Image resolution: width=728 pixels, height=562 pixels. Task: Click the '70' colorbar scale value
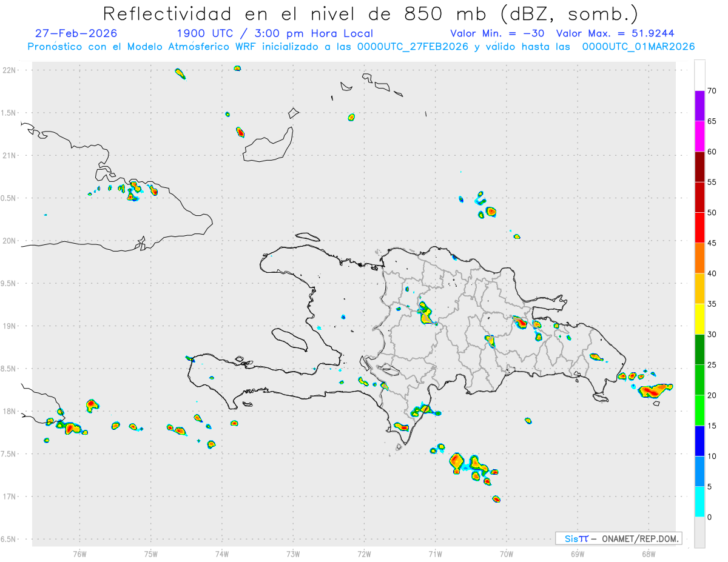pos(712,91)
